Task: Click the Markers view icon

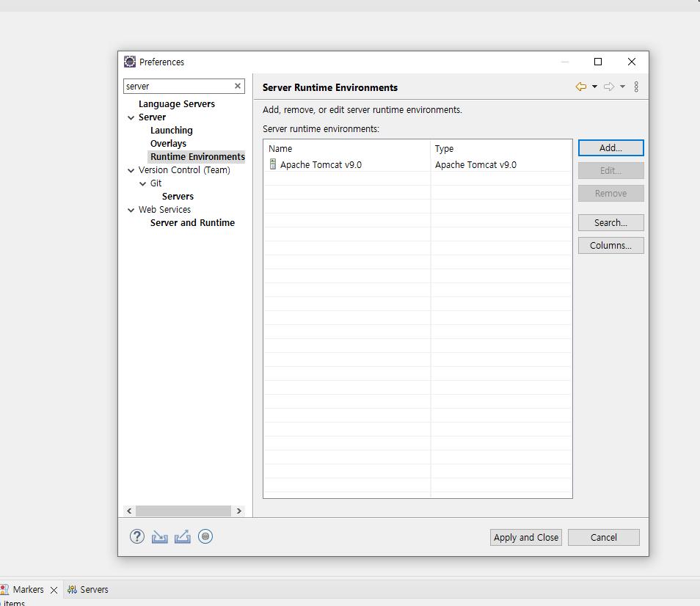Action: pyautogui.click(x=4, y=589)
